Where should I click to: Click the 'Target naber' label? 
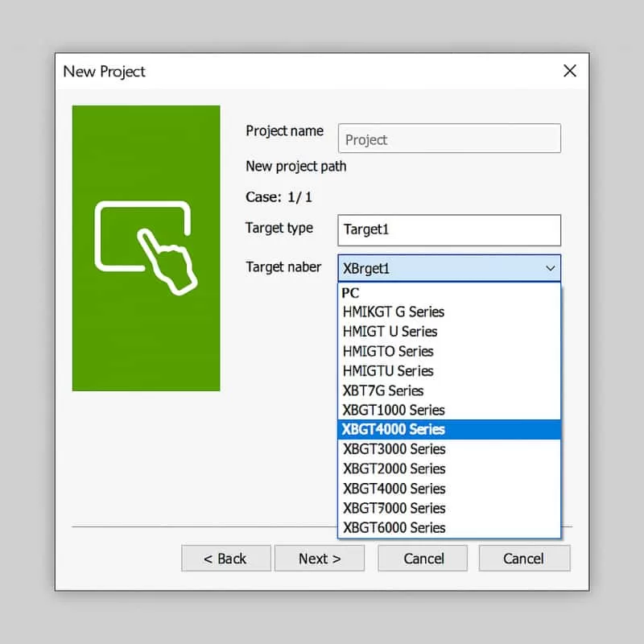tap(283, 267)
